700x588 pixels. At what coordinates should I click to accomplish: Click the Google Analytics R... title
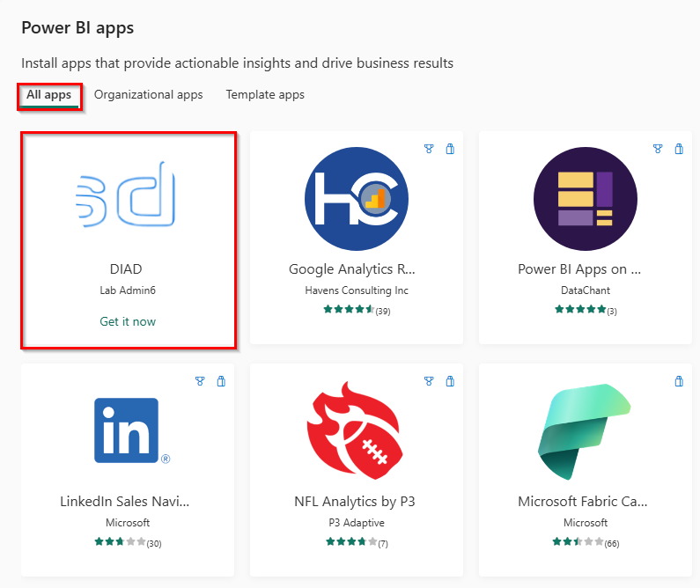click(352, 269)
